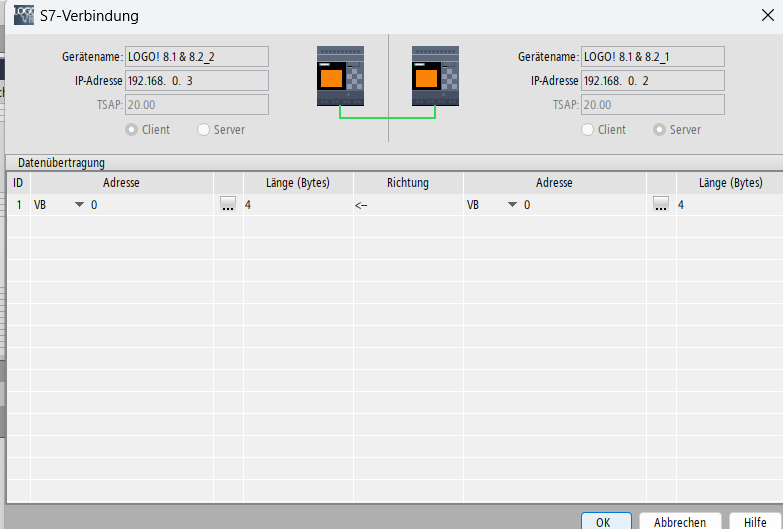Click the left Adresse column header
This screenshot has width=783, height=529.
click(122, 183)
